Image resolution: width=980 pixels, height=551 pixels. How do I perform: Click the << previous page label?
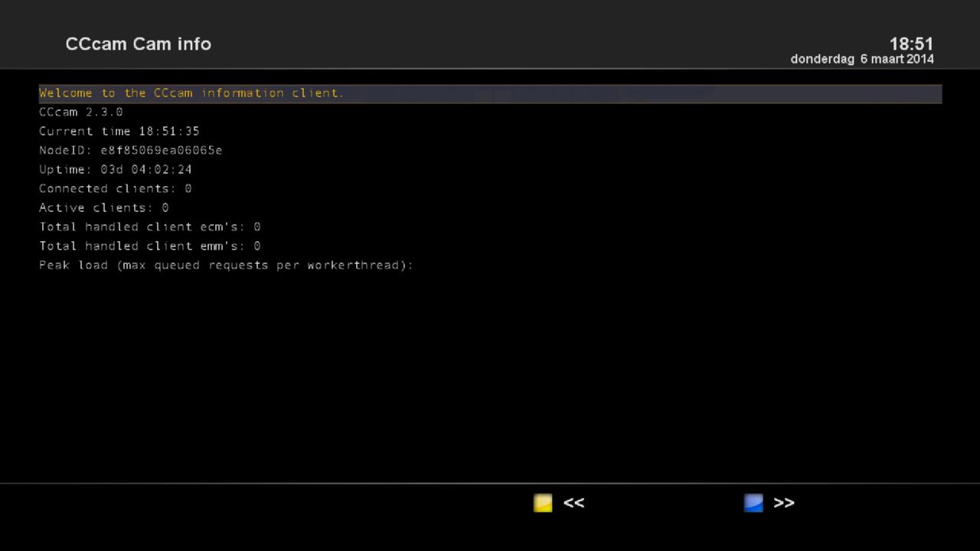573,503
